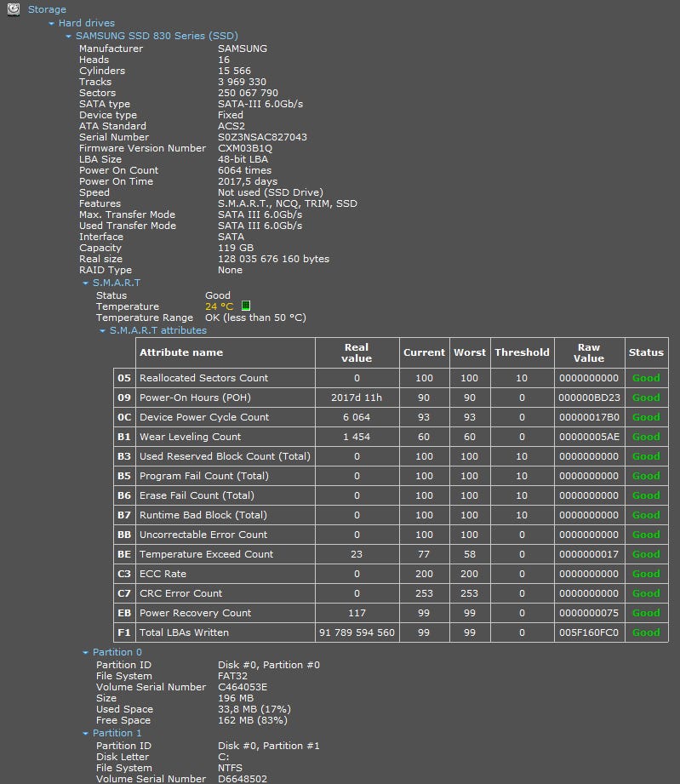The height and width of the screenshot is (784, 680).
Task: Select the Power-On Hours (POH) row
Action: tap(195, 398)
